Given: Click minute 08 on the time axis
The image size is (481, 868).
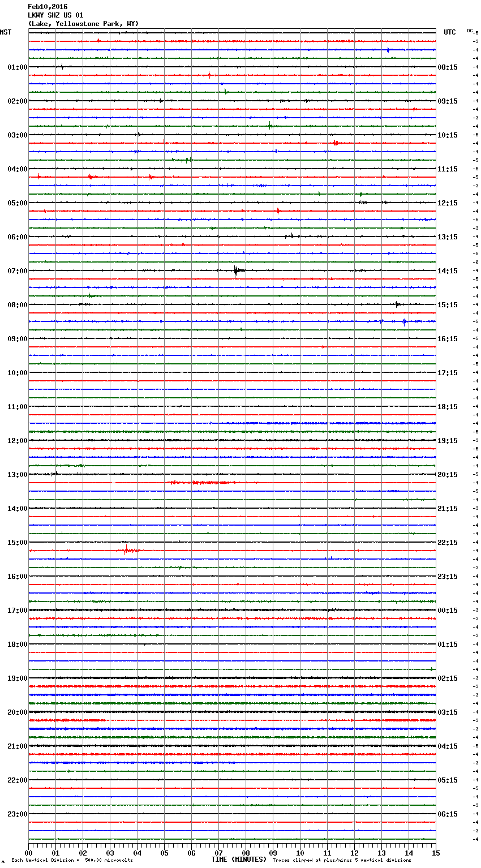Looking at the screenshot, I should click(x=246, y=853).
